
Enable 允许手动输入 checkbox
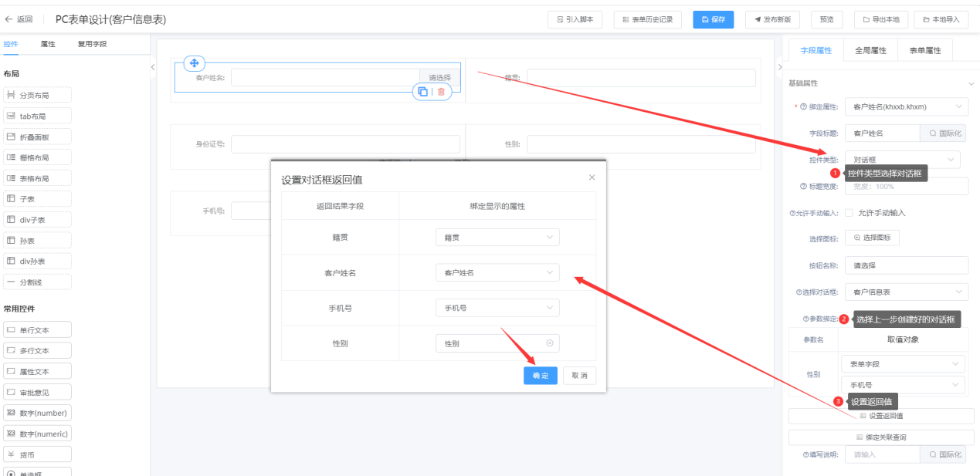pos(849,212)
